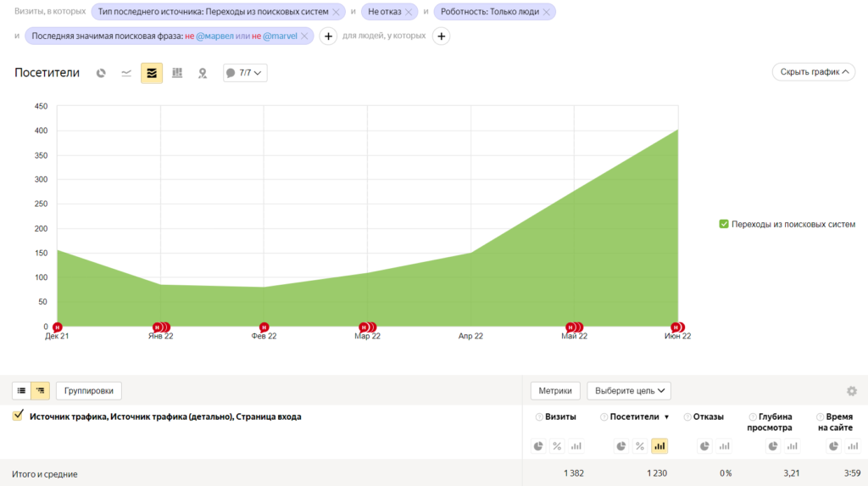Viewport: 868px width, 486px height.
Task: Click the 'Время на сайте' column header
Action: point(835,422)
